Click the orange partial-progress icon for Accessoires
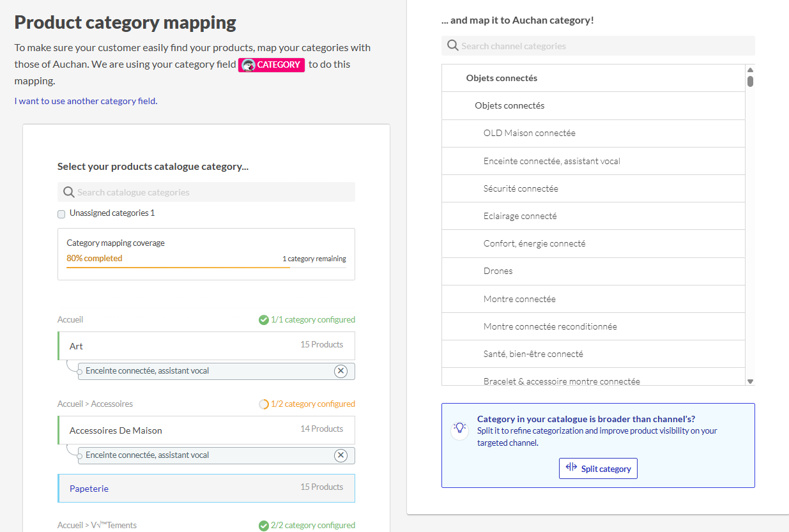 tap(263, 404)
